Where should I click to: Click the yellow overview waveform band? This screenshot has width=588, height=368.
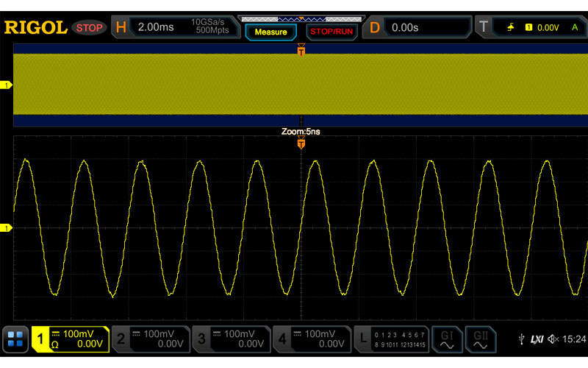301,84
